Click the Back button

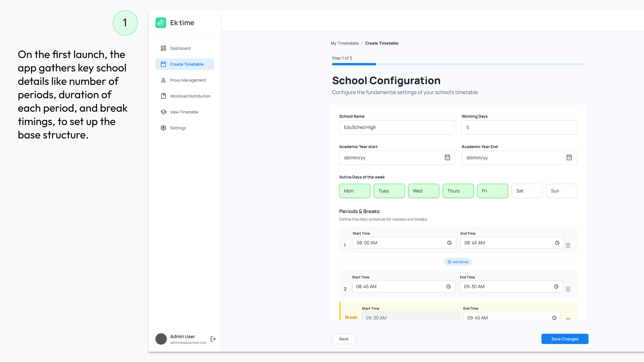(x=344, y=339)
